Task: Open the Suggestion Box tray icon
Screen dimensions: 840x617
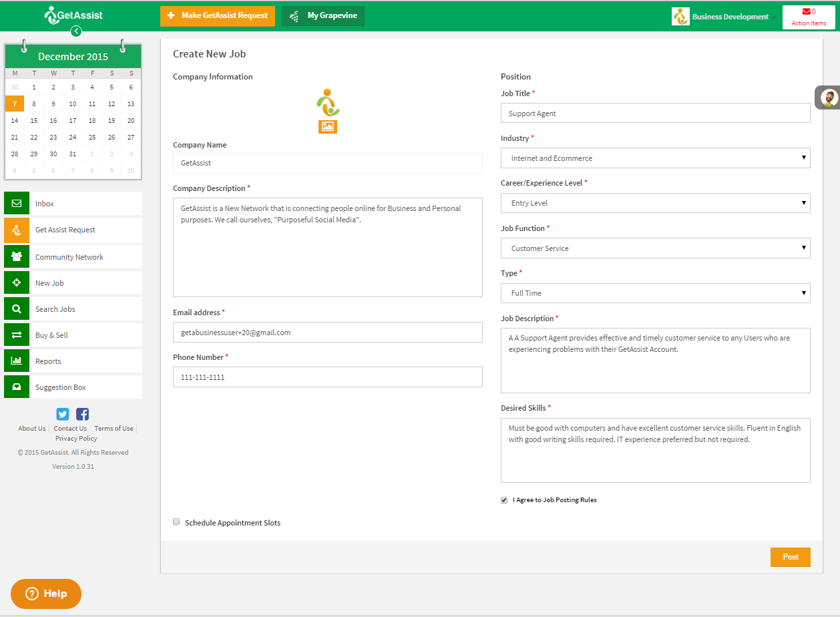Action: tap(17, 387)
